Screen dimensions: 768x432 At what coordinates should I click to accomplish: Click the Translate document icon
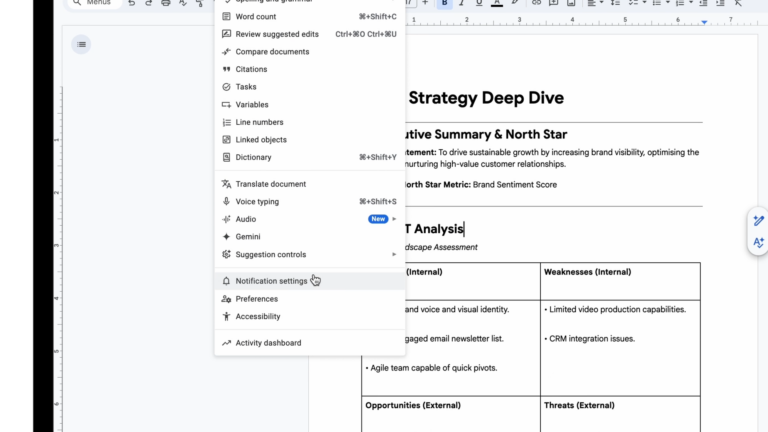coord(226,184)
